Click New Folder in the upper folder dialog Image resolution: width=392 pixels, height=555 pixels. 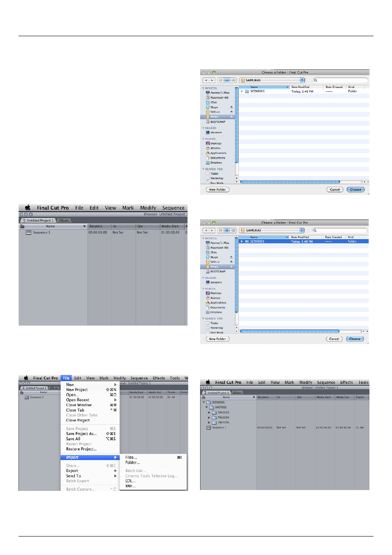(x=217, y=190)
